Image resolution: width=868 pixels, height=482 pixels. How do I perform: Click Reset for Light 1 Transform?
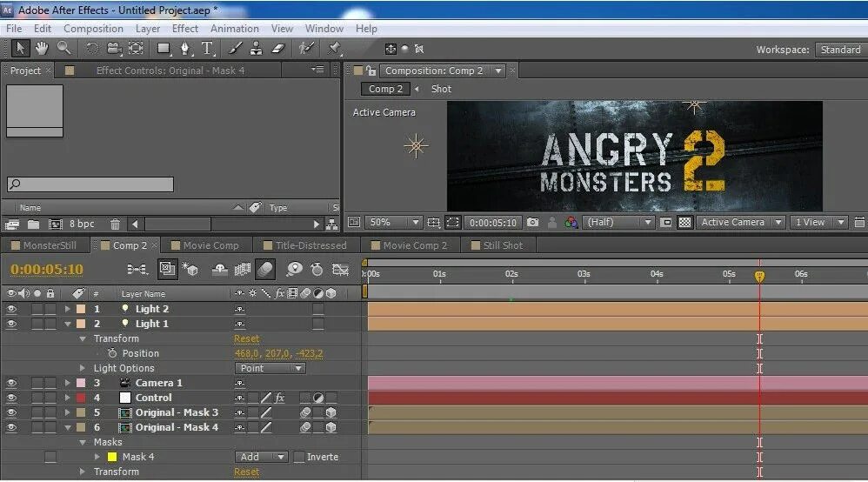[246, 338]
